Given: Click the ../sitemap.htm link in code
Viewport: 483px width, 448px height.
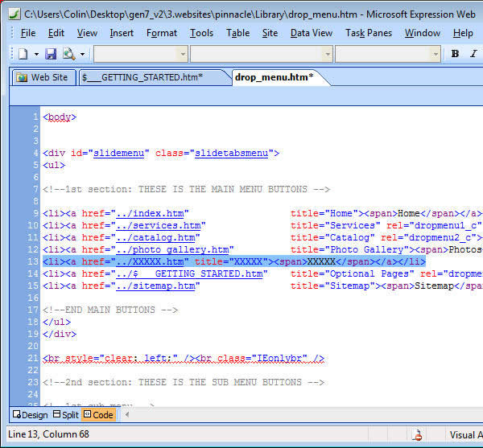Looking at the screenshot, I should tap(155, 286).
